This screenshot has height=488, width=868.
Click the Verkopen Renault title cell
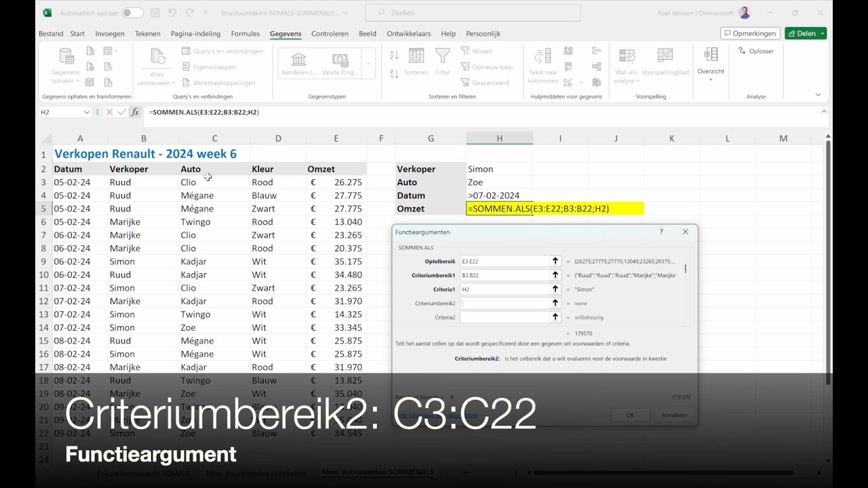[x=145, y=154]
